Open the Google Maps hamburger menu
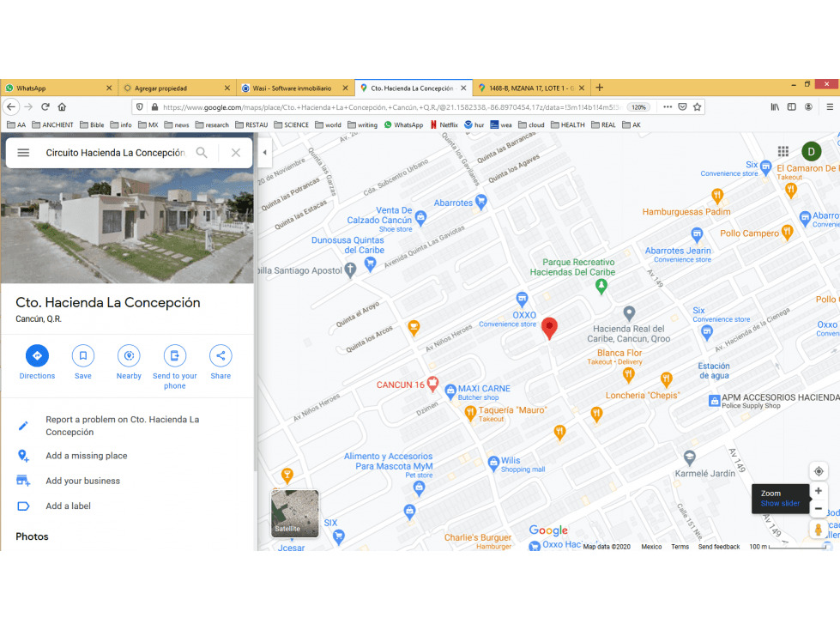The width and height of the screenshot is (840, 630). pos(23,153)
